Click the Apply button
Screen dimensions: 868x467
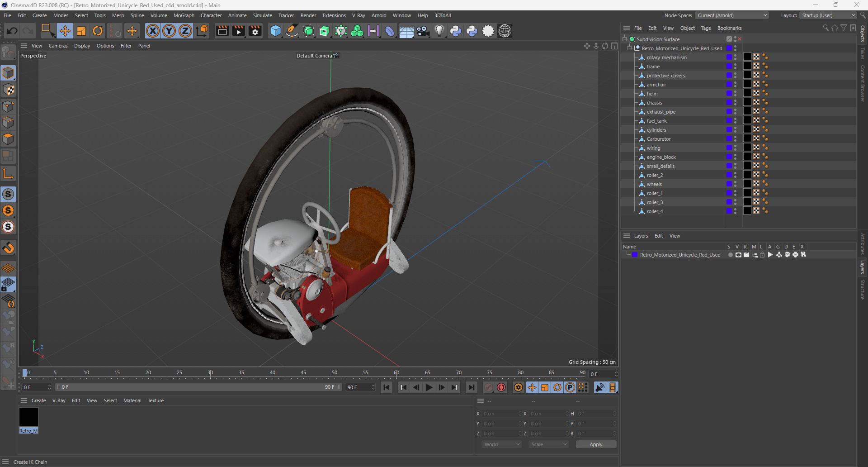pyautogui.click(x=596, y=444)
